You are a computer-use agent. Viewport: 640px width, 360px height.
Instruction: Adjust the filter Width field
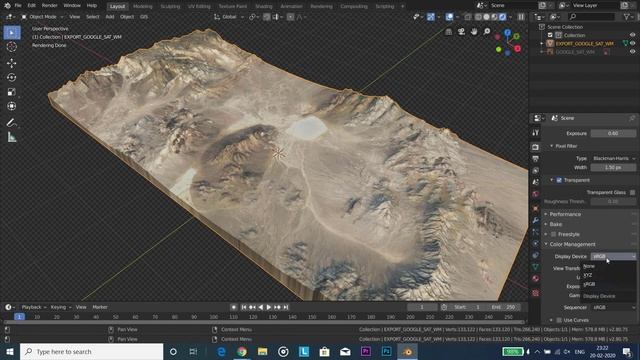click(x=613, y=168)
